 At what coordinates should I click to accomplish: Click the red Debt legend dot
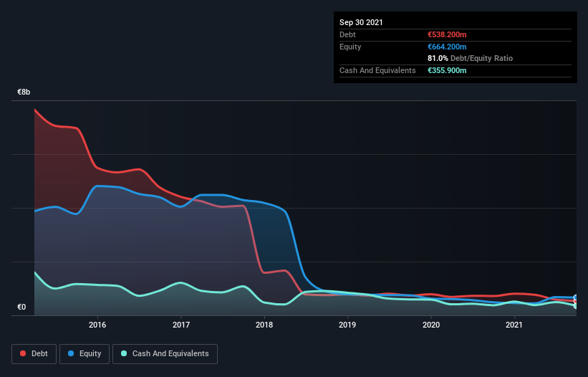pyautogui.click(x=23, y=353)
